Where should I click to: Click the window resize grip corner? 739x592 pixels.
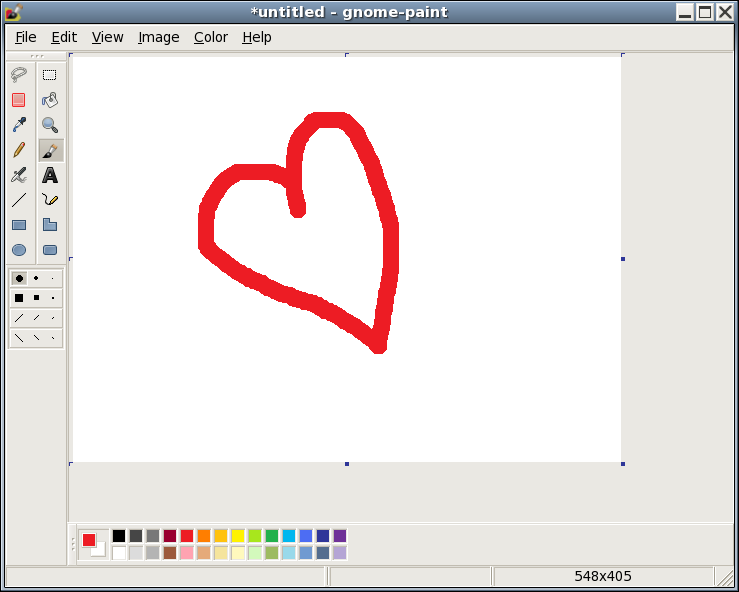[x=724, y=577]
